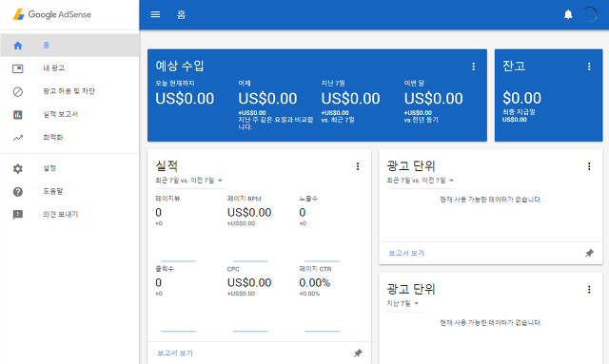Click 보고서 보기 link in 실적 card
609x364 pixels.
pos(175,354)
